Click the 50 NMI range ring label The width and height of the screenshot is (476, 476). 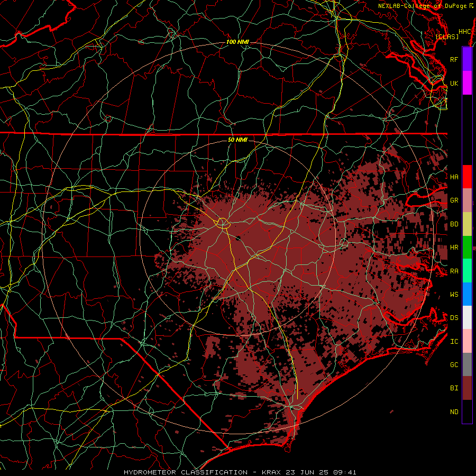237,140
